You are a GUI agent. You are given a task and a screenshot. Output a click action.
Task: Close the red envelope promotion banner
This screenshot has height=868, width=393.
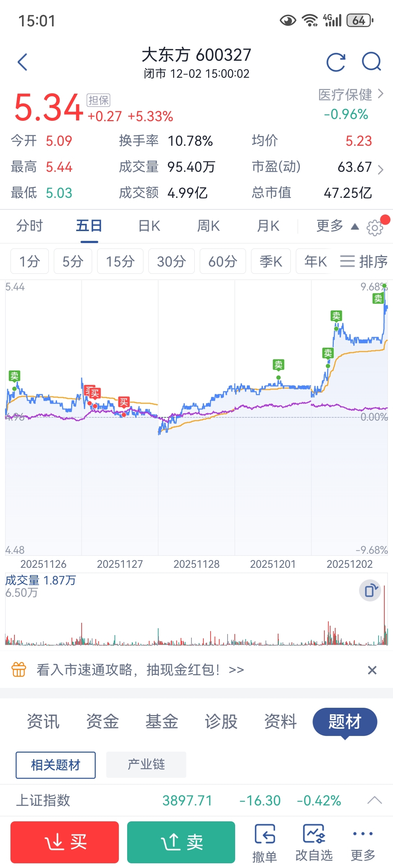click(372, 670)
